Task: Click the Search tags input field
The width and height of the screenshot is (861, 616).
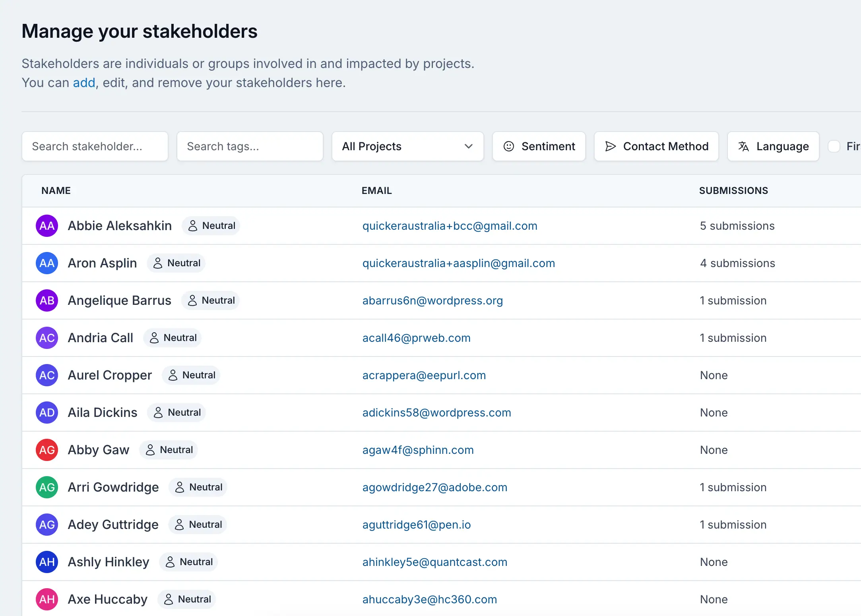Action: pyautogui.click(x=250, y=146)
